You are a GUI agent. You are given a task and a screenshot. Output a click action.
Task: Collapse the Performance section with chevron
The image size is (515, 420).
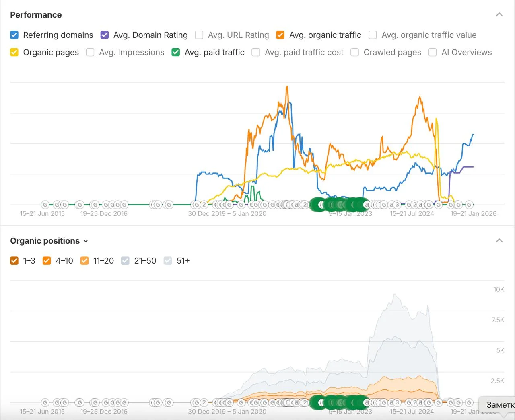click(499, 15)
